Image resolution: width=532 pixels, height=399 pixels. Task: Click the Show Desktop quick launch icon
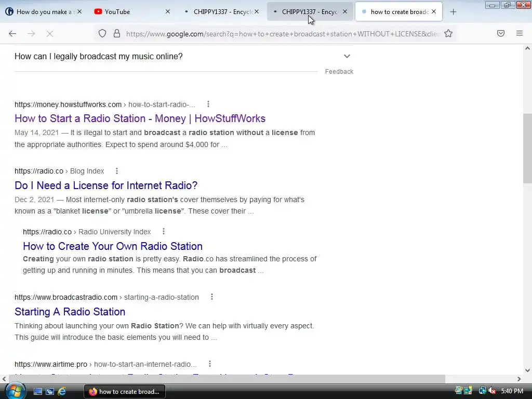37,392
